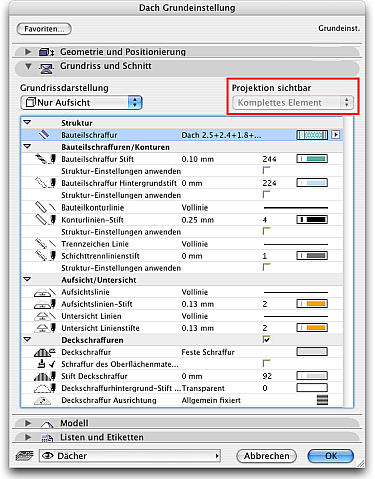Collapse Grundriss und Schnitt panel
Screen dimensions: 375x479
[x=28, y=66]
